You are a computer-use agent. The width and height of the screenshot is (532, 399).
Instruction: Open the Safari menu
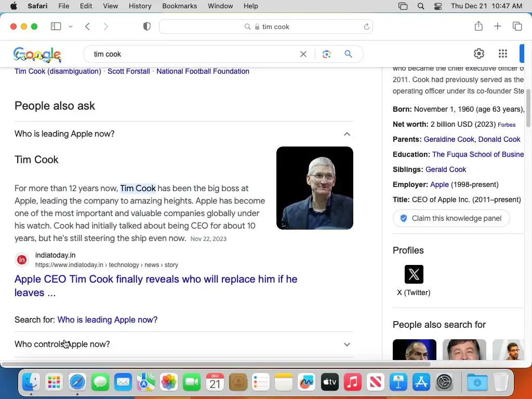tap(37, 6)
